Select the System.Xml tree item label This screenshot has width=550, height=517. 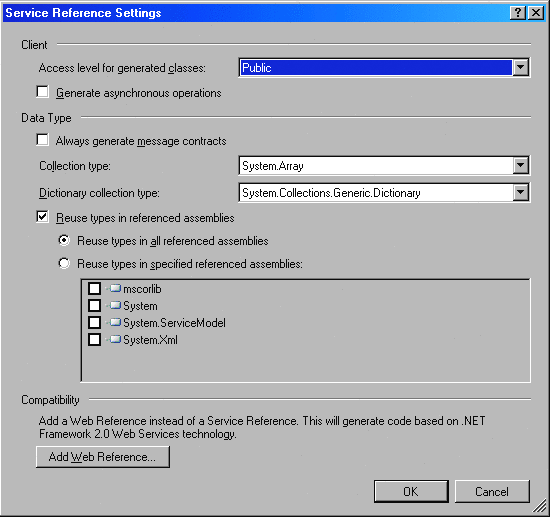[x=150, y=340]
